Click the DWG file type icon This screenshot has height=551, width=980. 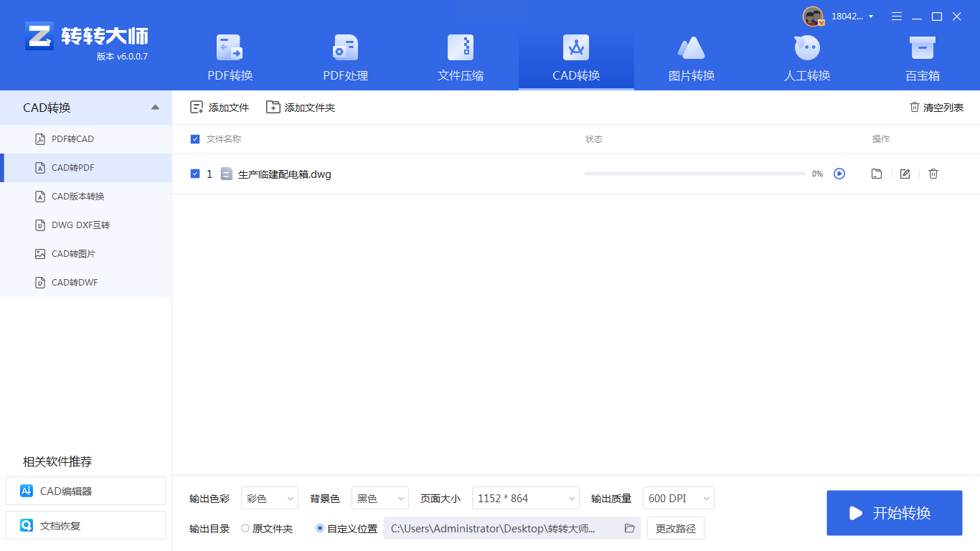pyautogui.click(x=227, y=174)
